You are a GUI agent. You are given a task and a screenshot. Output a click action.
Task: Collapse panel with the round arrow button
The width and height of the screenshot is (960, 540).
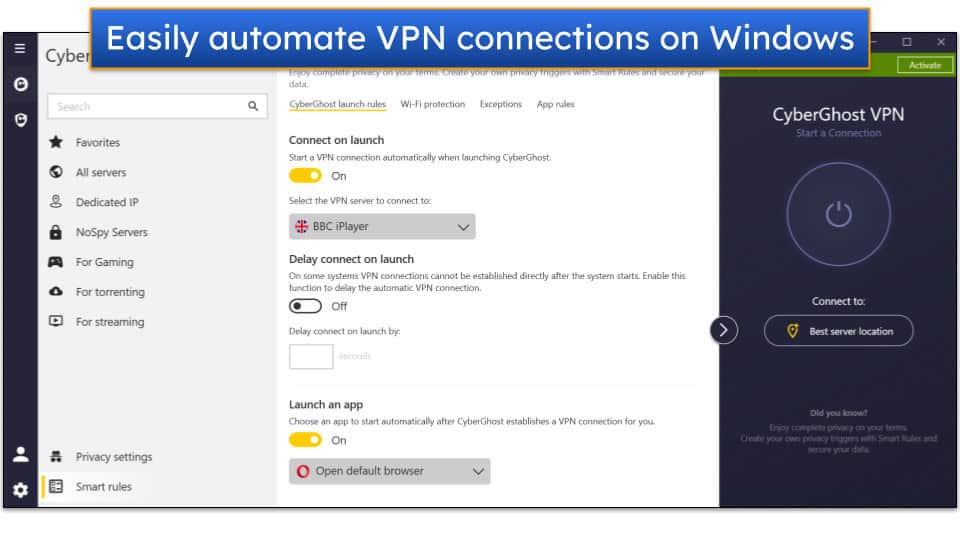724,330
